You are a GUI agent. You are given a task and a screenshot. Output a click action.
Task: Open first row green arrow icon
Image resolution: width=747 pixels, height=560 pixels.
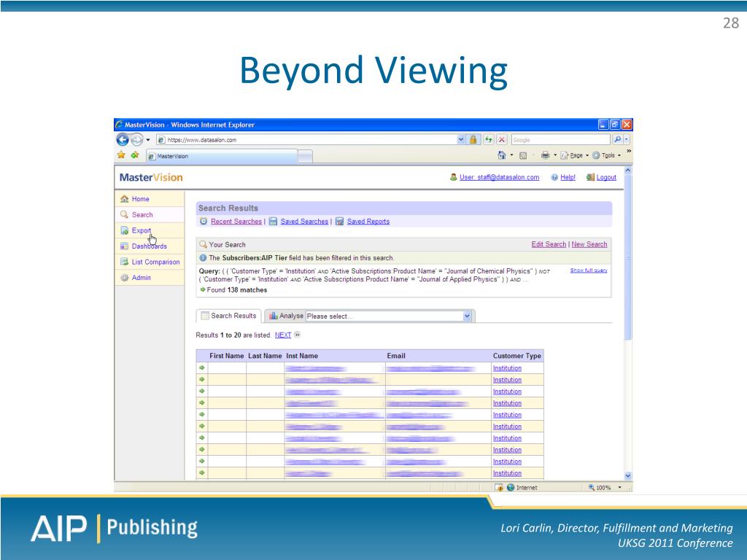(202, 367)
